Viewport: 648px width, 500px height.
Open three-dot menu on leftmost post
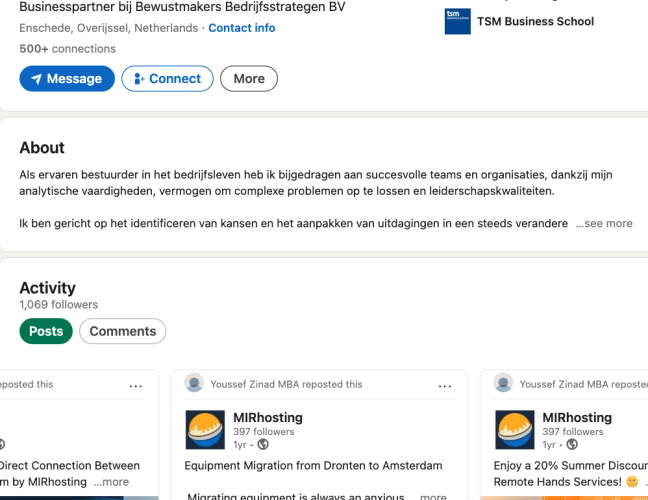[x=136, y=385]
